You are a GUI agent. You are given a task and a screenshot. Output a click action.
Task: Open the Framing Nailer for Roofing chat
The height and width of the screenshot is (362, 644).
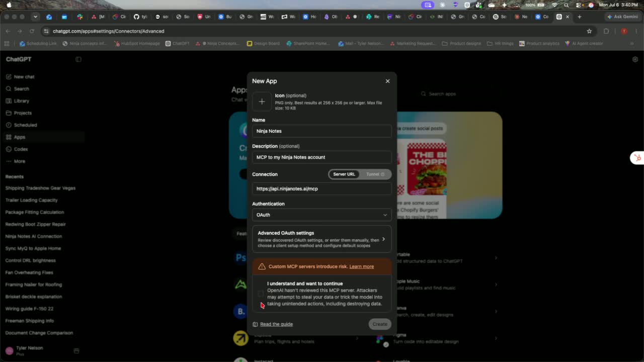[34, 285]
